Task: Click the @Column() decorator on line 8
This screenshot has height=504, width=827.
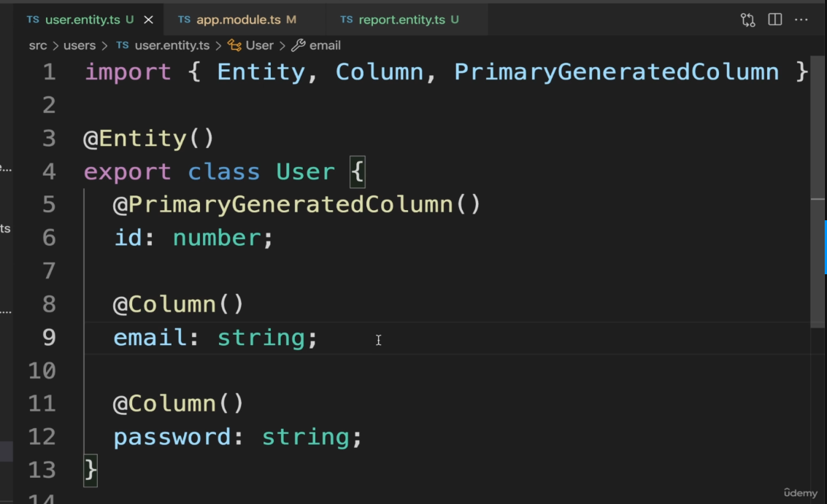Action: pyautogui.click(x=178, y=304)
